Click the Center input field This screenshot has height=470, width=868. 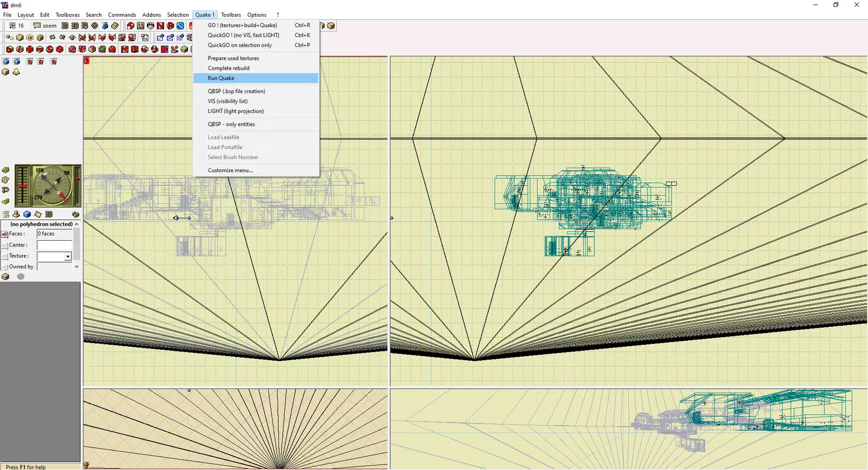(x=55, y=245)
